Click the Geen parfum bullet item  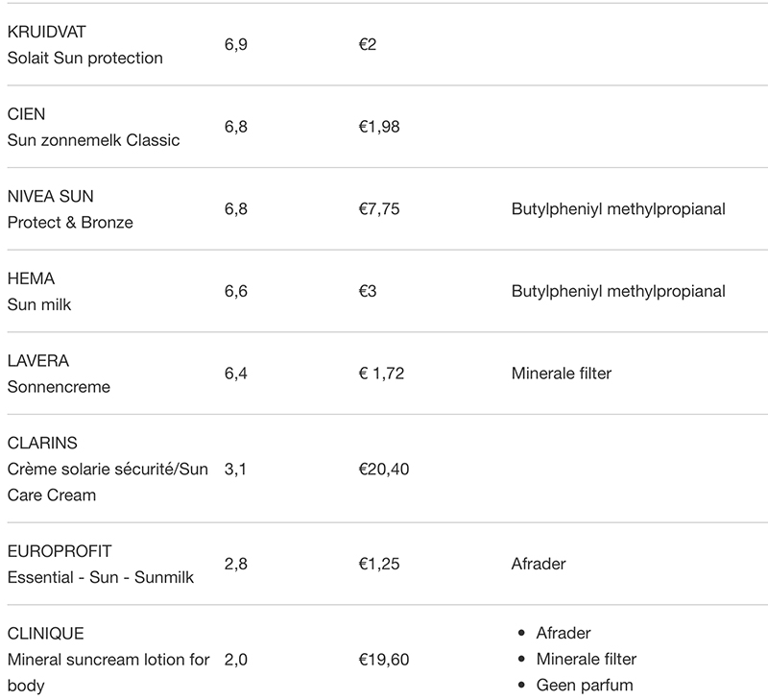(x=585, y=686)
